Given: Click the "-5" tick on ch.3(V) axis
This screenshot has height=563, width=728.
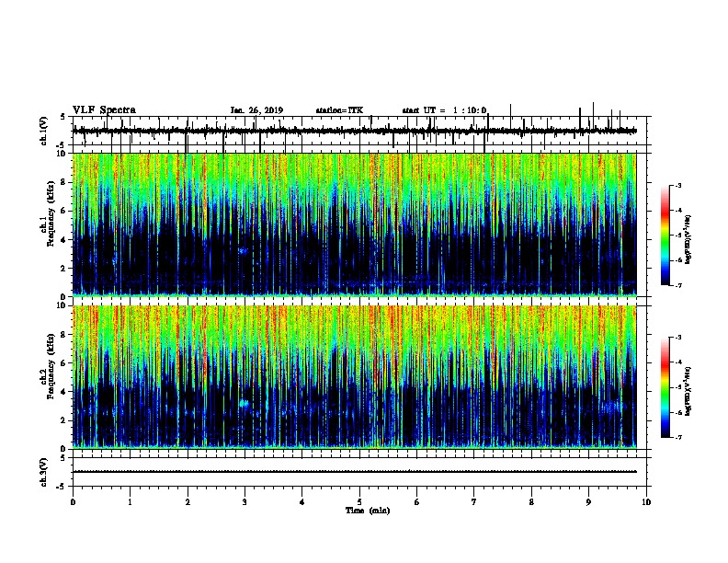Looking at the screenshot, I should 62,487.
